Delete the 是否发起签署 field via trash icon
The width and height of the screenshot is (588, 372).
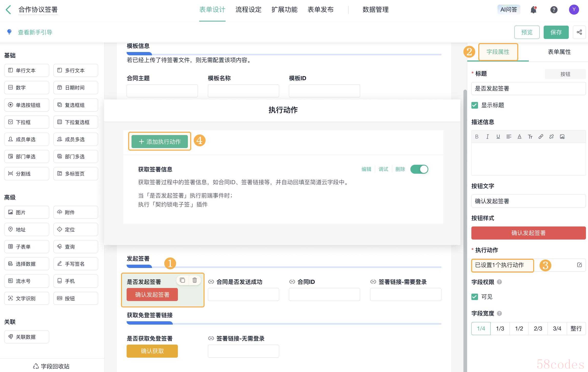pyautogui.click(x=195, y=280)
